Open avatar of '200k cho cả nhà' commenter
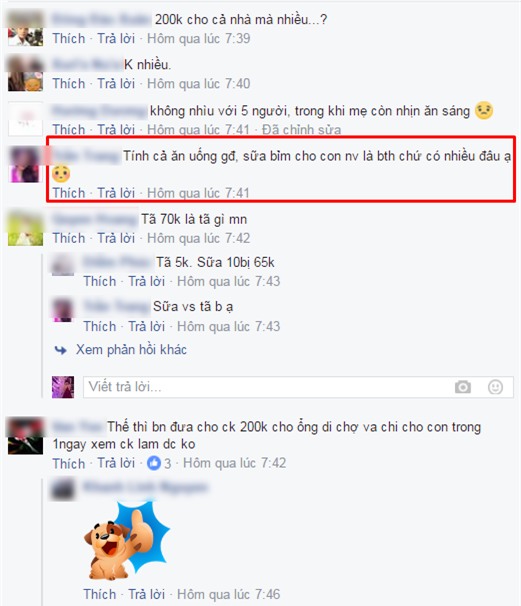Image resolution: width=521 pixels, height=606 pixels. (x=26, y=29)
